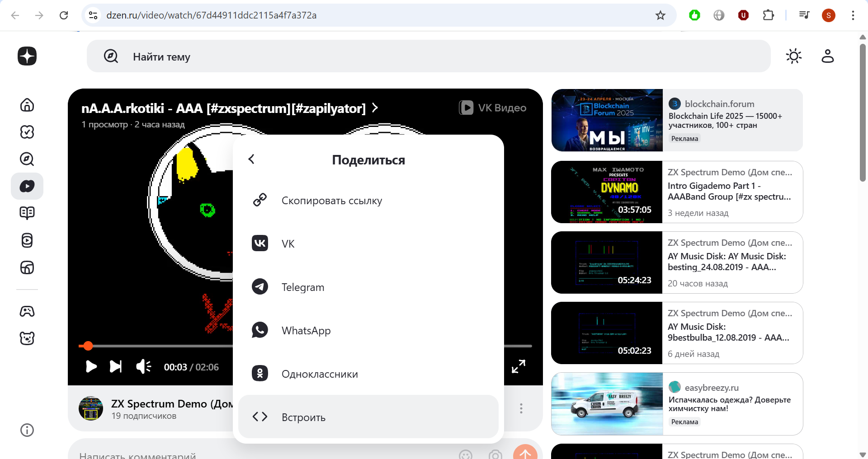This screenshot has height=459, width=868.
Task: Open the video title nA.A.A.rkotiki link
Action: tap(229, 108)
